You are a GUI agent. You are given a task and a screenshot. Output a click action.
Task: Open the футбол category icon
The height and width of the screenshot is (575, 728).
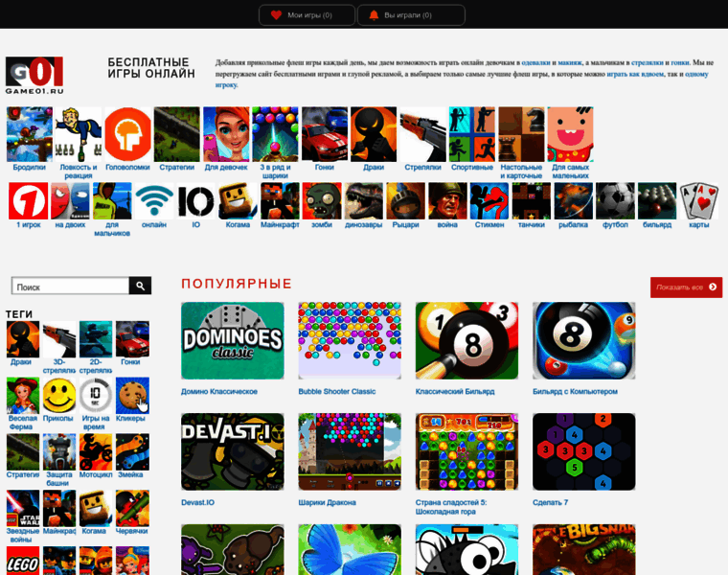[615, 200]
